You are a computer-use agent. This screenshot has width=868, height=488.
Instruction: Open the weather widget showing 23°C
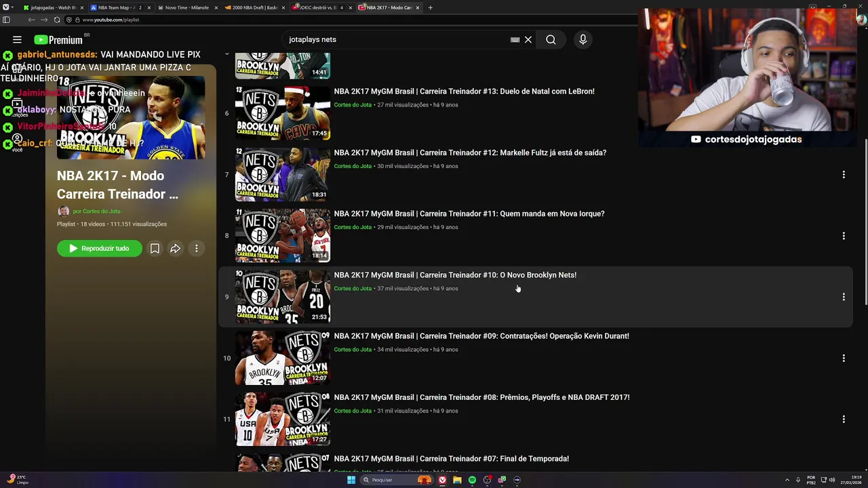tap(18, 480)
